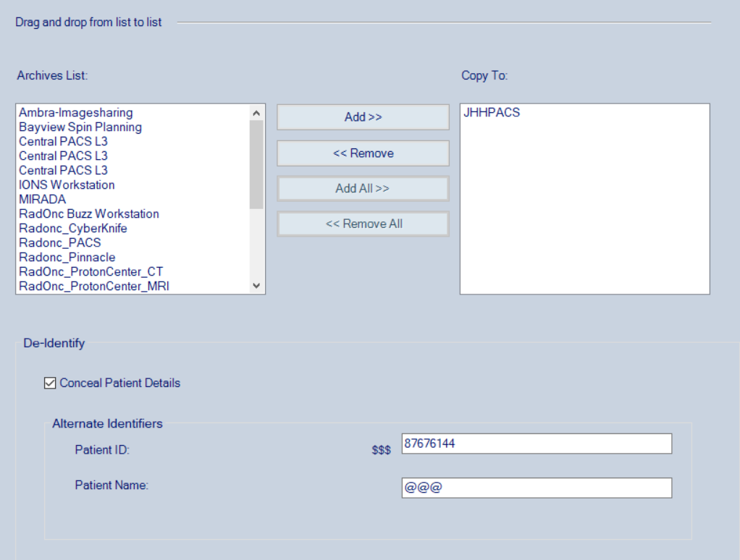Click the Archives List scrollbar thumb

256,164
